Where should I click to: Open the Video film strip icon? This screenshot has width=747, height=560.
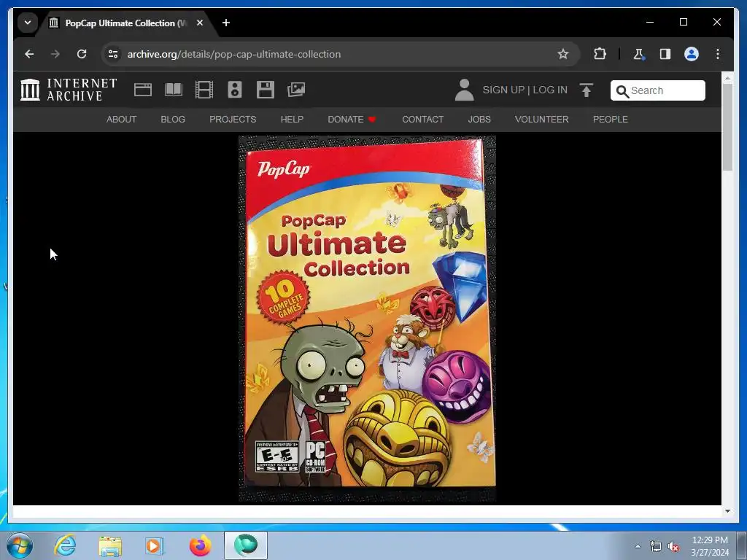pos(204,90)
